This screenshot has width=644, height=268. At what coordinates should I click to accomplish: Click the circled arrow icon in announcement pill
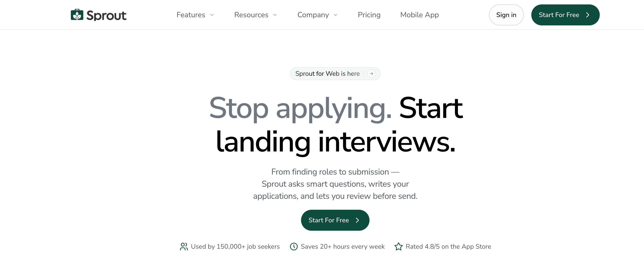(371, 74)
